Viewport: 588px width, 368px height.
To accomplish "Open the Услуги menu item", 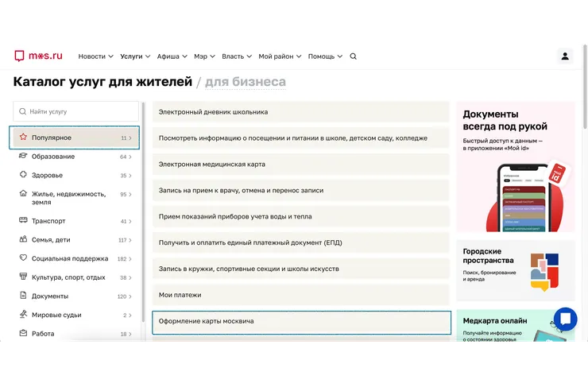I will [131, 56].
